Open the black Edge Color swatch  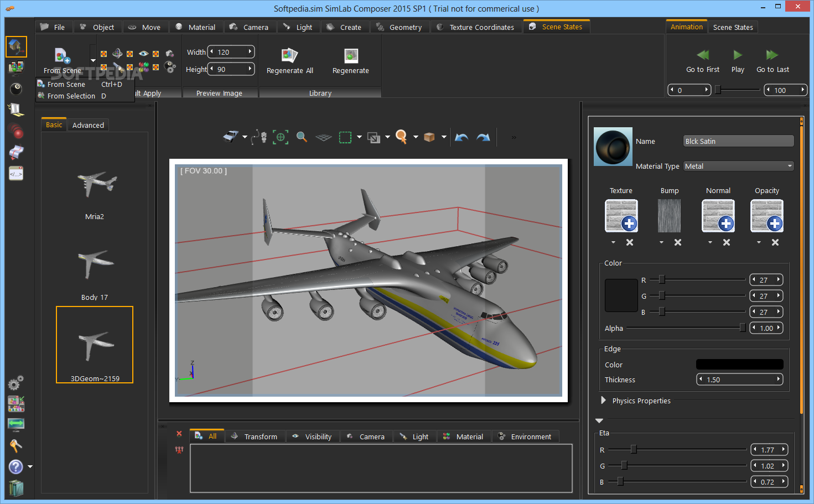(740, 364)
